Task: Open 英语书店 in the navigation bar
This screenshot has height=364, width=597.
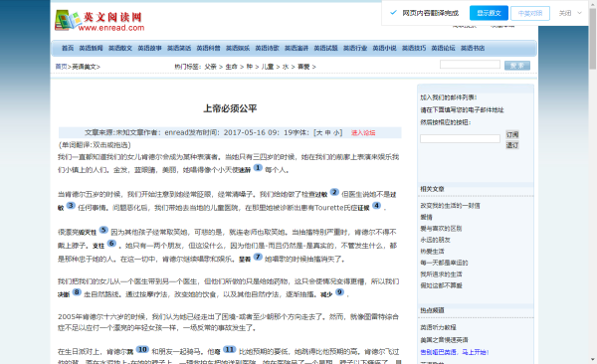Action: pyautogui.click(x=473, y=48)
